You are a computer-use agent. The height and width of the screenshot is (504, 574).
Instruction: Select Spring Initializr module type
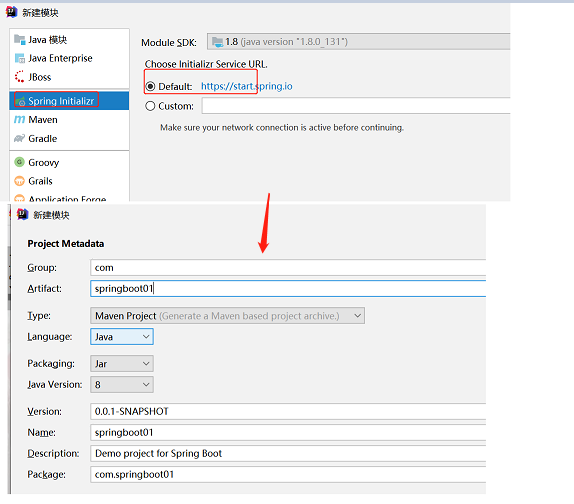tap(69, 101)
